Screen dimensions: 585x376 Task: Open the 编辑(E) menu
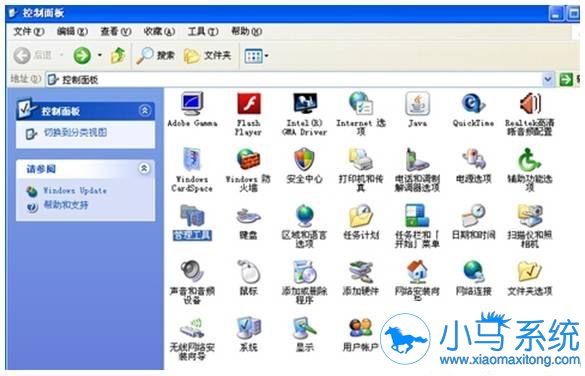(x=72, y=32)
